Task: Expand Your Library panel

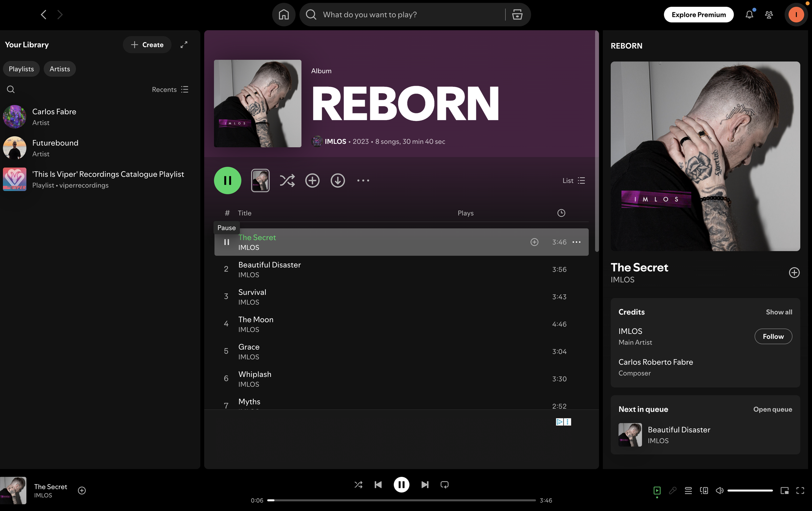Action: [184, 45]
